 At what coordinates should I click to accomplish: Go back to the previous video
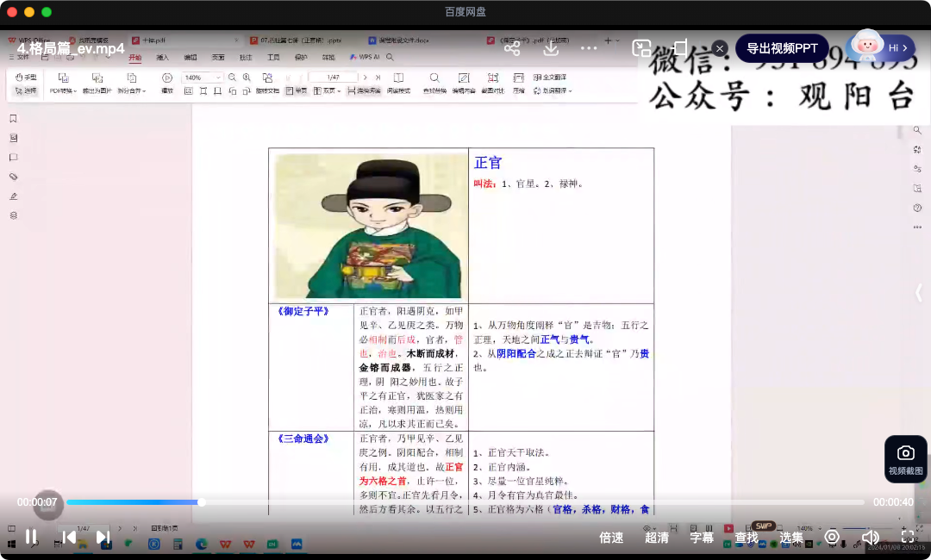pos(69,537)
